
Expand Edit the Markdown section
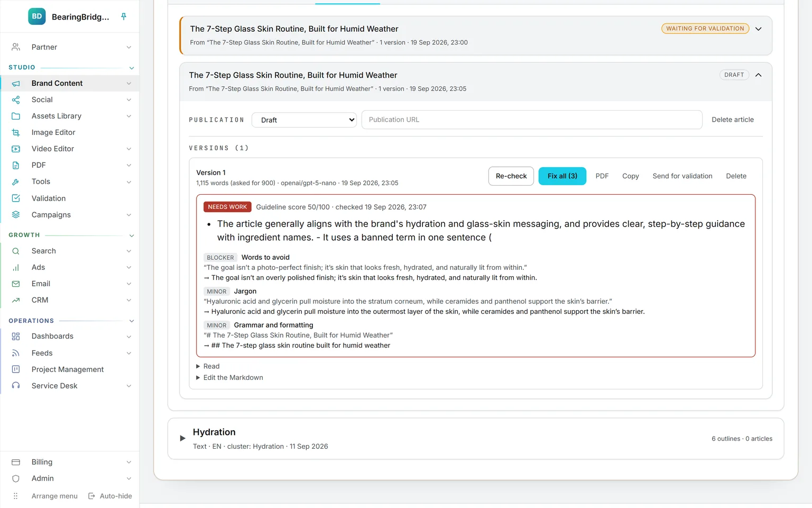229,377
